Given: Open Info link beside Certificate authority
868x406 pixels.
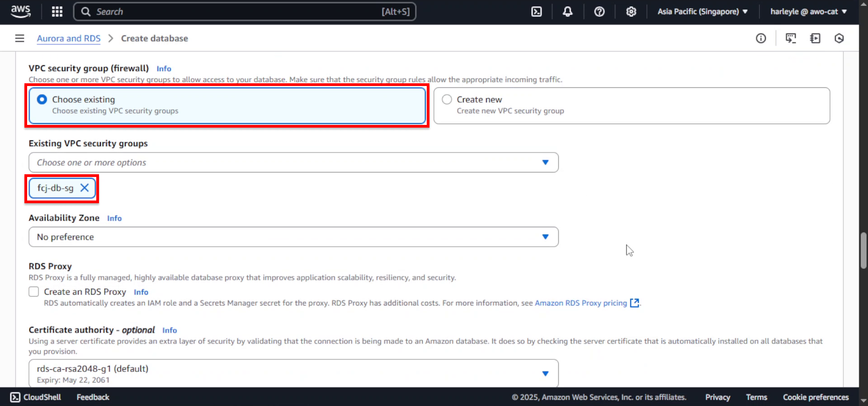Looking at the screenshot, I should 170,330.
